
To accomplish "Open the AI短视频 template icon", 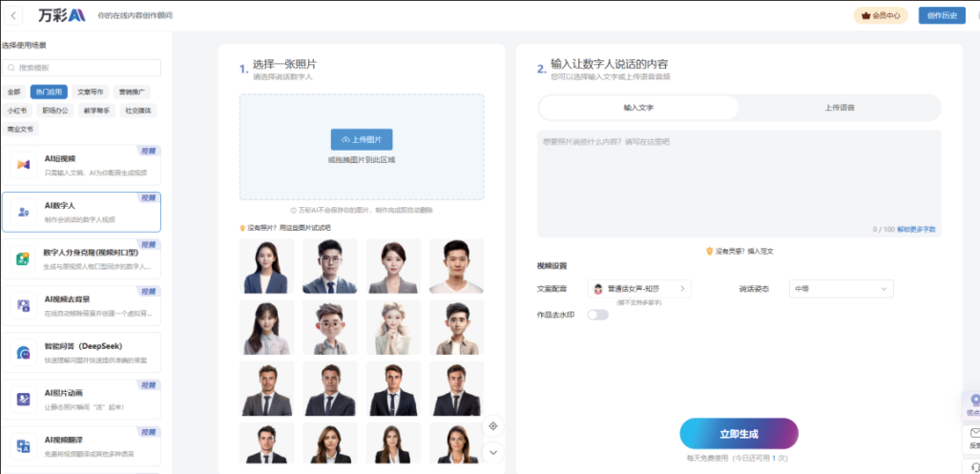I will 23,165.
